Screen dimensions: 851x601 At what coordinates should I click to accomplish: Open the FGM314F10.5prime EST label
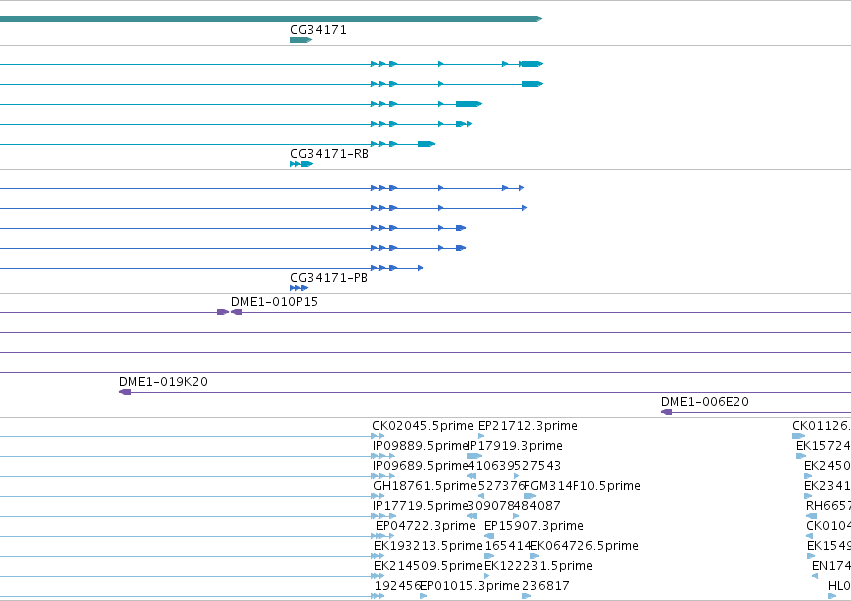coord(582,486)
